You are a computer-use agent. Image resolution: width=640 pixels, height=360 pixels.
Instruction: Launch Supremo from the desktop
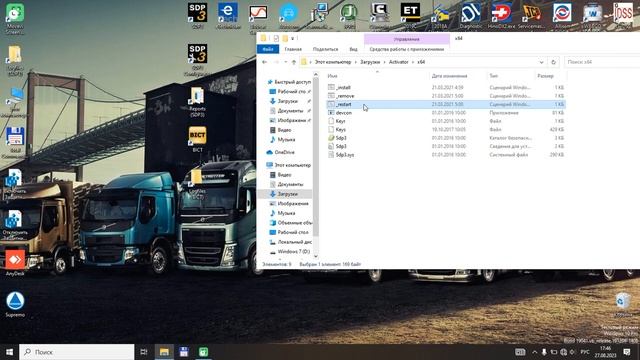[x=15, y=304]
